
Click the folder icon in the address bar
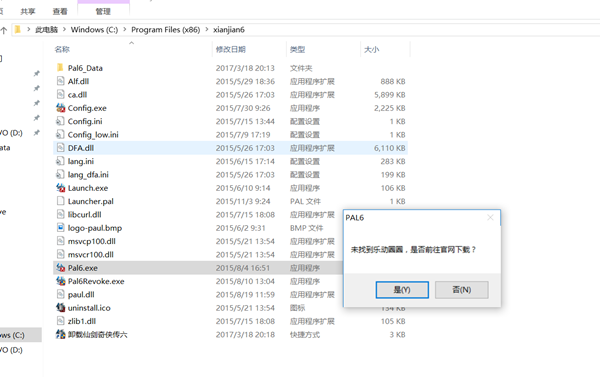tap(18, 29)
